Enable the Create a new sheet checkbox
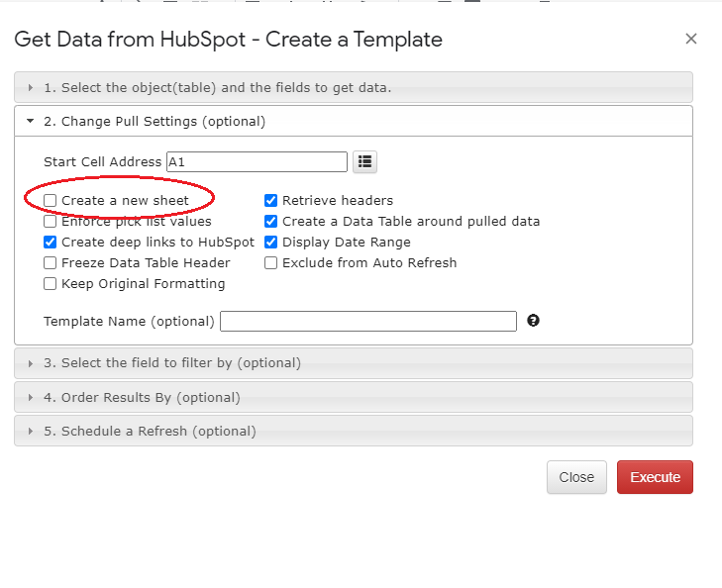Viewport: 722px width, 588px height. pyautogui.click(x=50, y=201)
